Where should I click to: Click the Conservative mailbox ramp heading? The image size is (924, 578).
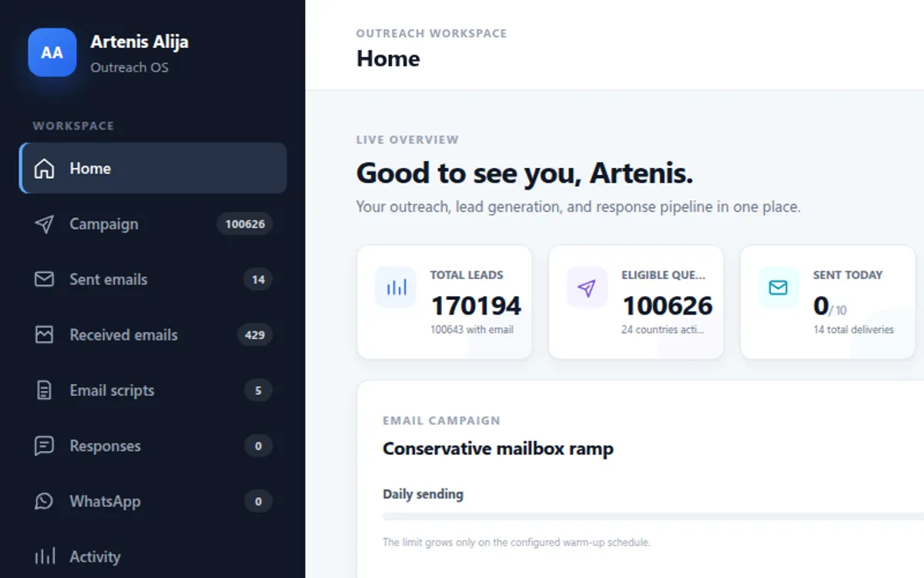(x=498, y=449)
